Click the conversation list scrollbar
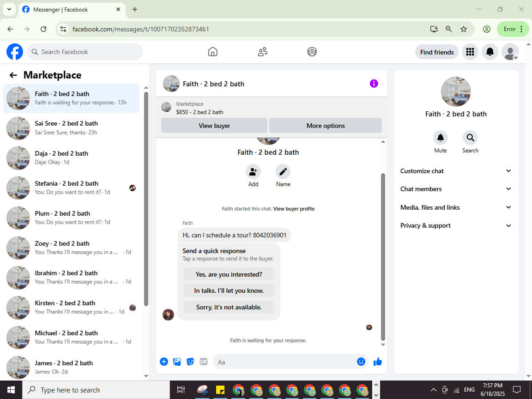The image size is (532, 399). tap(146, 199)
